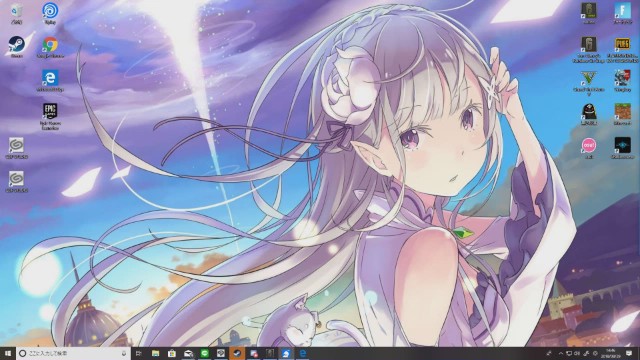This screenshot has width=640, height=360.
Task: Select the topmost Rainbow Six shortcut beside Fortnite
Action: [x=589, y=13]
